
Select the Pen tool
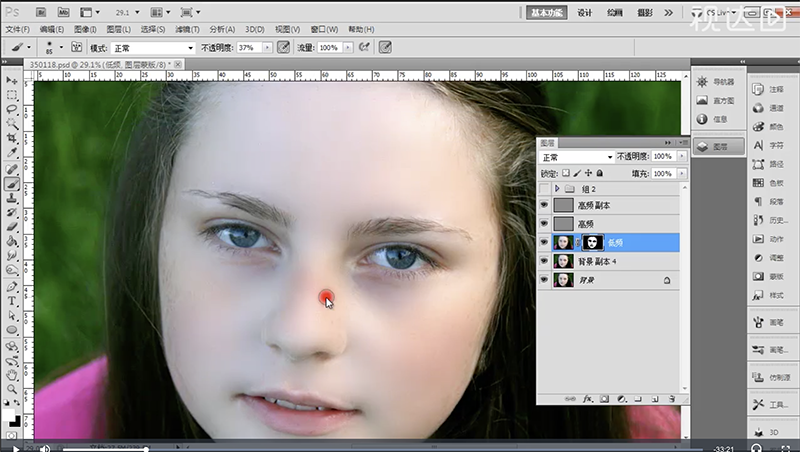(12, 287)
